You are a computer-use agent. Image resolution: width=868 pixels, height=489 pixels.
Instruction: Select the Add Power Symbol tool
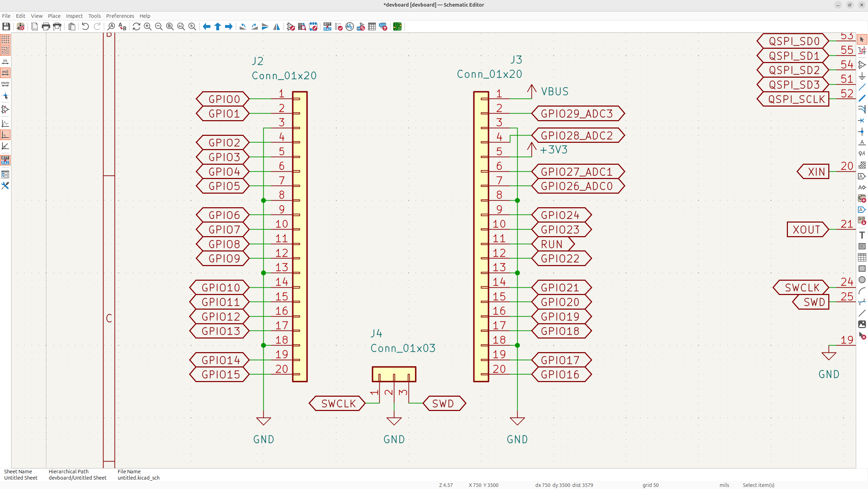pos(862,76)
